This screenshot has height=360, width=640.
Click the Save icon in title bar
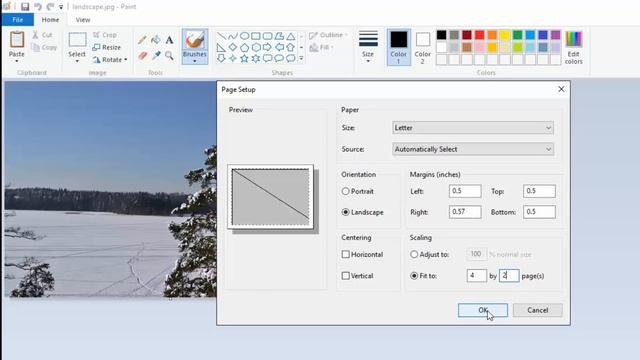25,7
